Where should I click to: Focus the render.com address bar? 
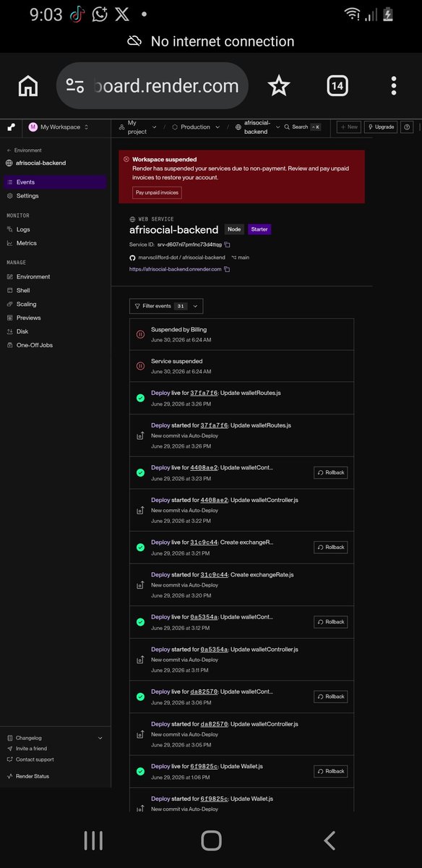point(152,86)
